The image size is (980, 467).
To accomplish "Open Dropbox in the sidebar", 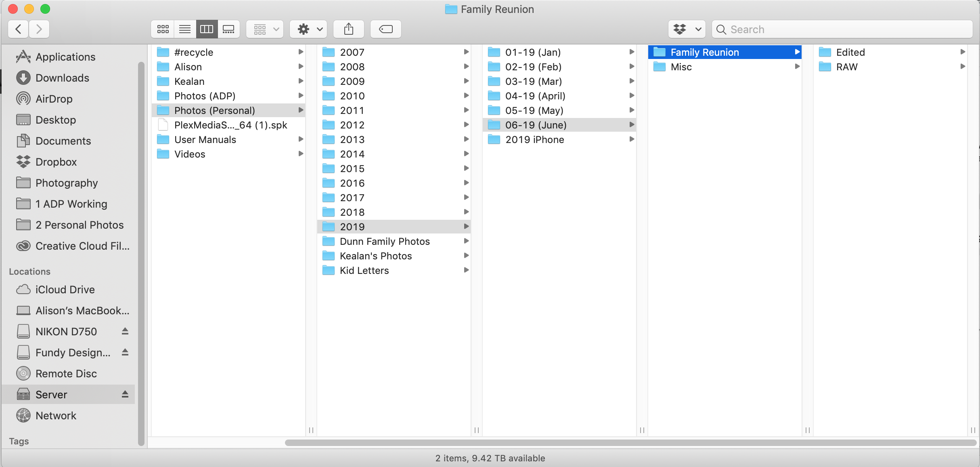I will [69, 162].
